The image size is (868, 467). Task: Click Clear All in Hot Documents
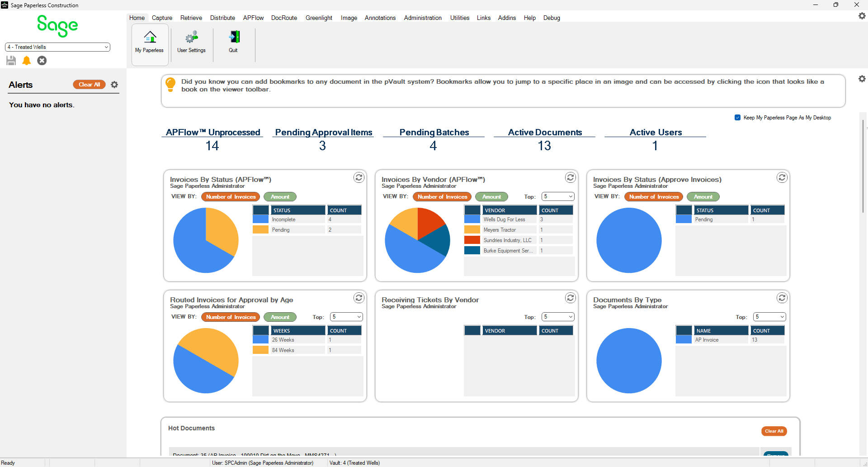pos(774,431)
